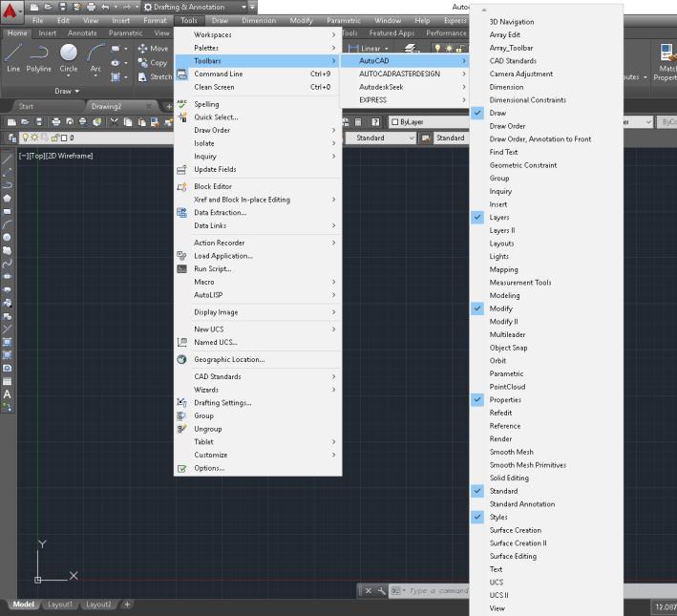Switch to the Annotate ribbon tab
Screen dimensions: 677x616
(x=82, y=32)
